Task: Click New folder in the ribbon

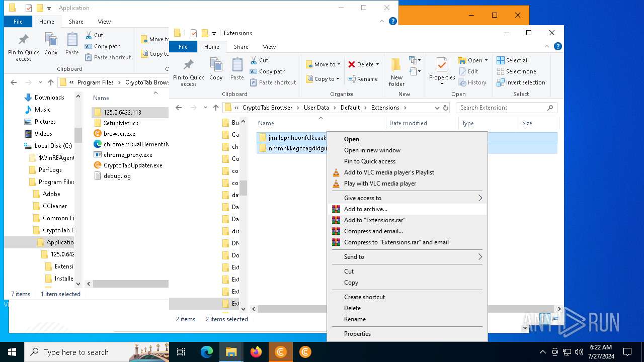Action: pyautogui.click(x=396, y=72)
